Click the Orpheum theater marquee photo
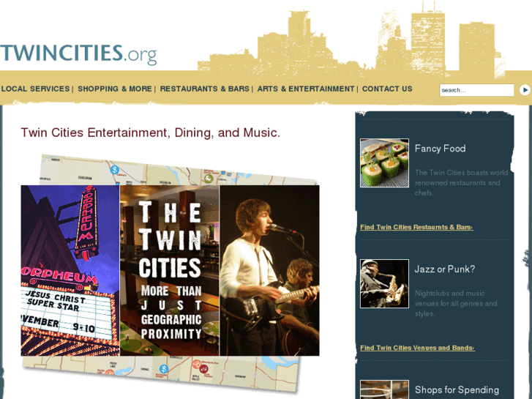 [70, 270]
